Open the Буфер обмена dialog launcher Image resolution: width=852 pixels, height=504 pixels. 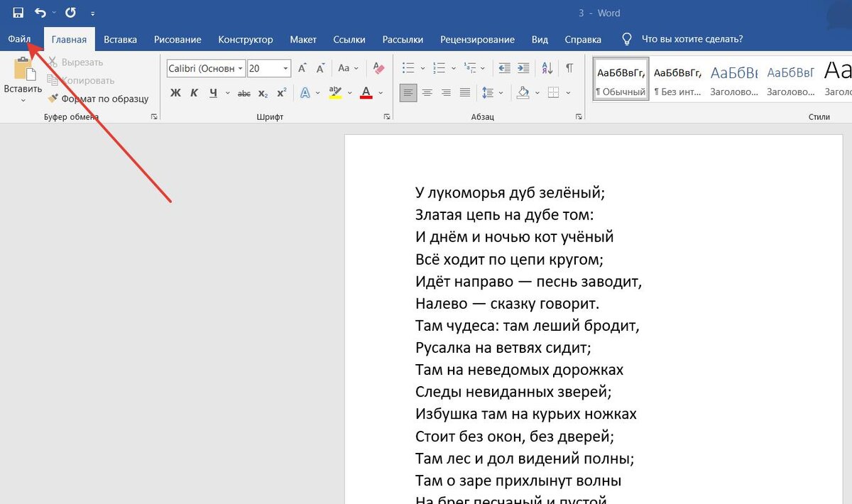click(x=154, y=116)
